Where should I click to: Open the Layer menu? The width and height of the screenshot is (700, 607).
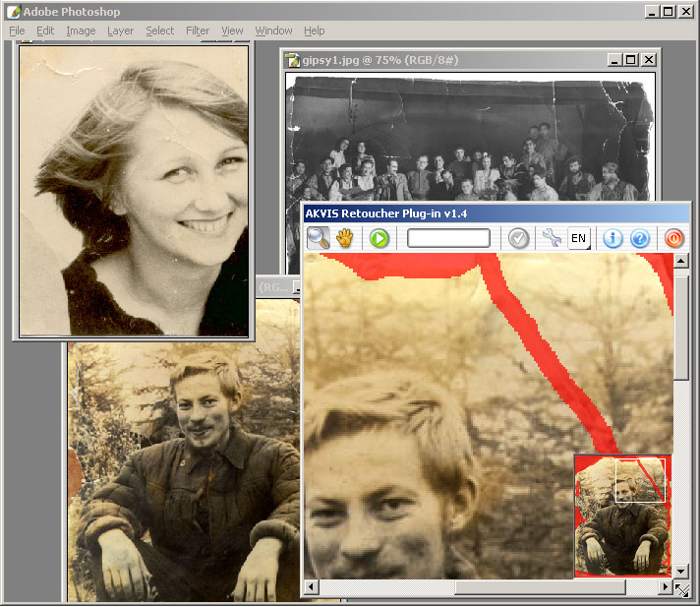[x=121, y=30]
